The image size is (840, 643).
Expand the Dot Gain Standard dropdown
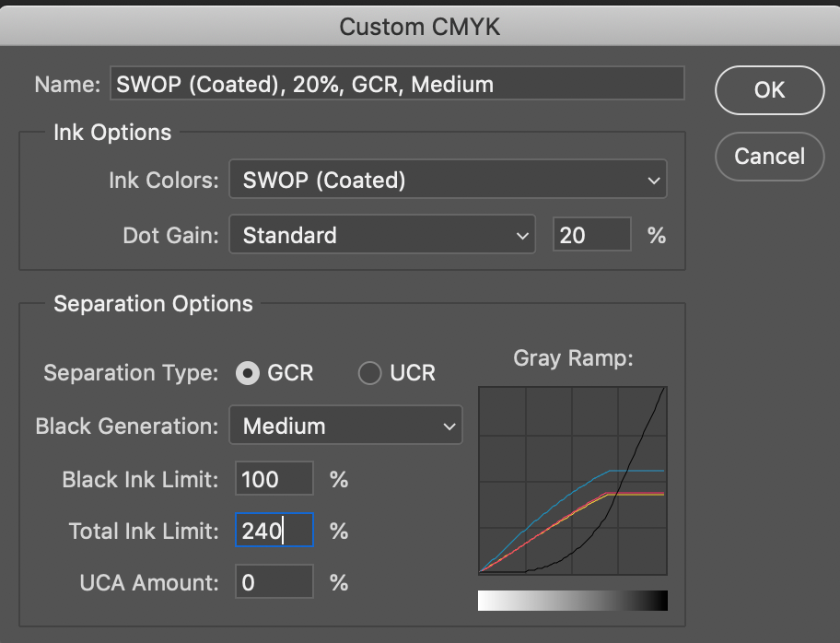(381, 235)
